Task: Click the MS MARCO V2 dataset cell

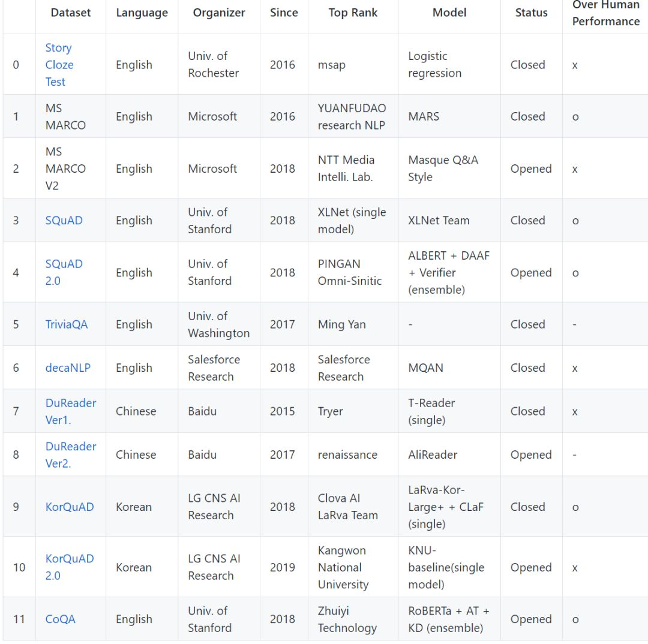Action: [x=65, y=168]
